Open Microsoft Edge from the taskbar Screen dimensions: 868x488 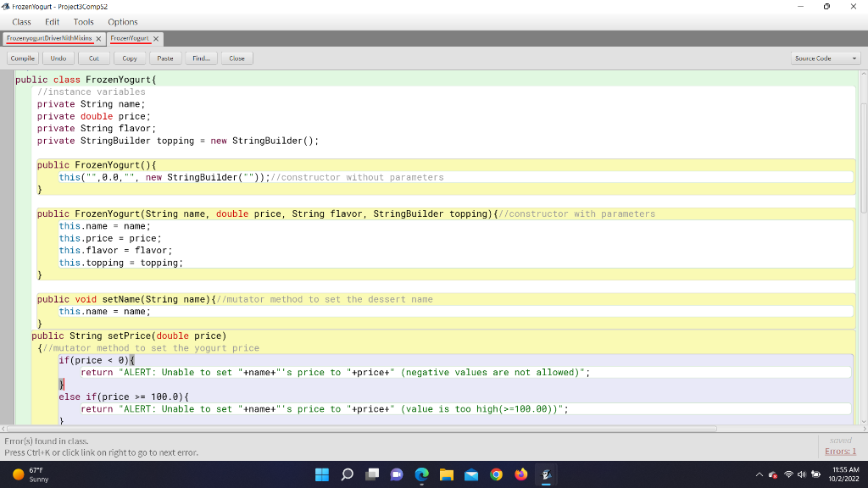click(x=421, y=475)
